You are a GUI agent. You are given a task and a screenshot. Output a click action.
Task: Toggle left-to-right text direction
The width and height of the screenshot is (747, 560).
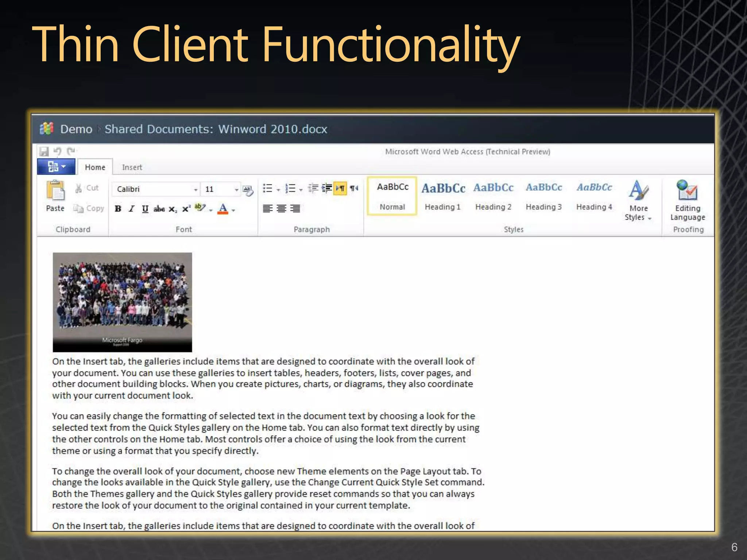340,188
